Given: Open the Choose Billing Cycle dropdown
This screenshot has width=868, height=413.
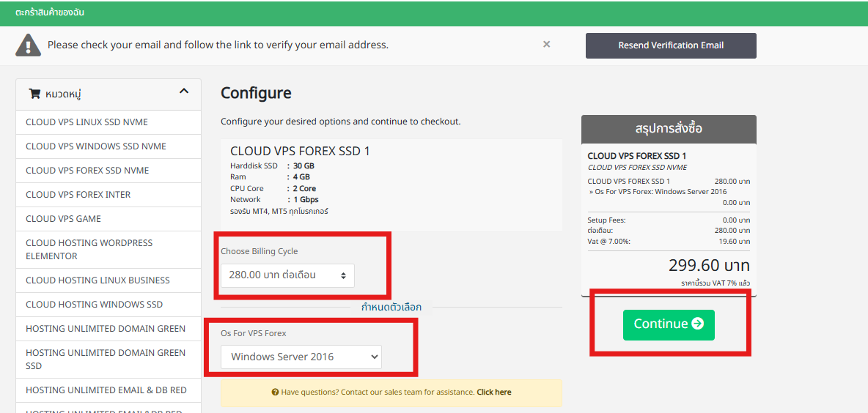Looking at the screenshot, I should (x=287, y=275).
